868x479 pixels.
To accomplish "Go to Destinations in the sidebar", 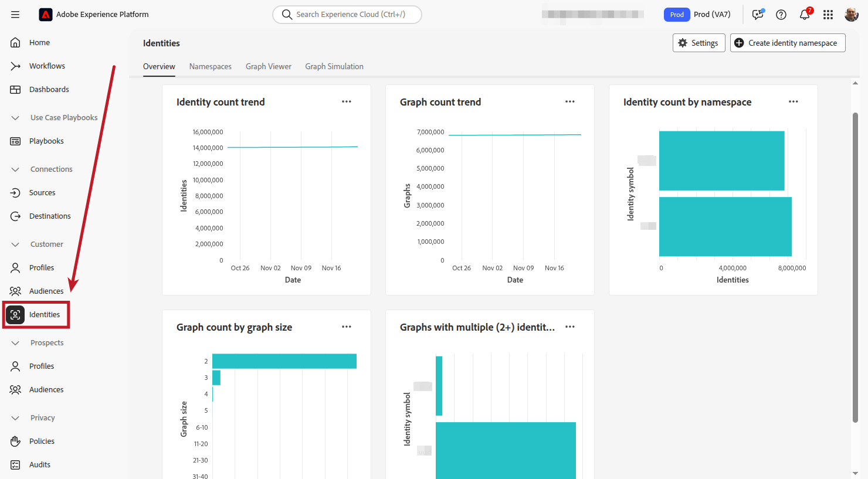I will [x=50, y=216].
